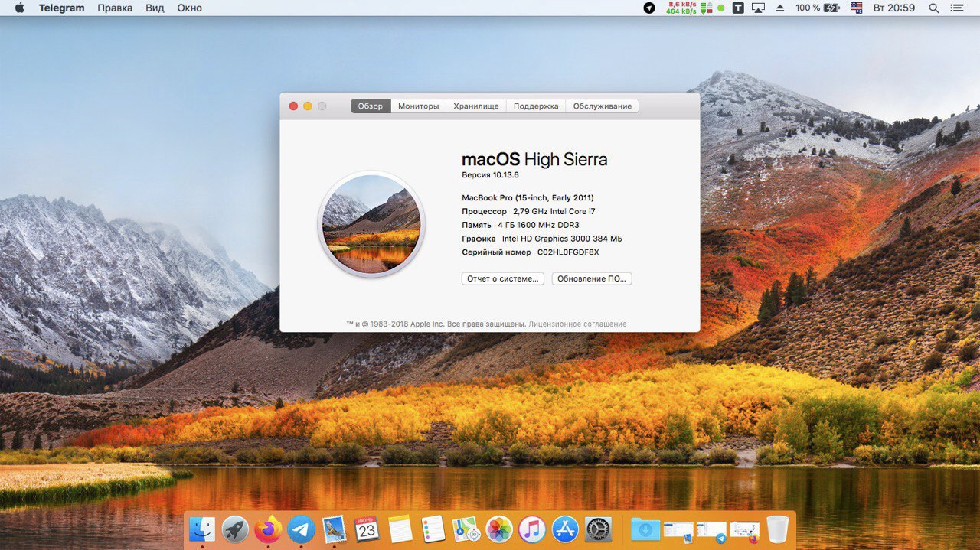980x550 pixels.
Task: Click the clock showing Вт 20:59
Action: (x=893, y=8)
